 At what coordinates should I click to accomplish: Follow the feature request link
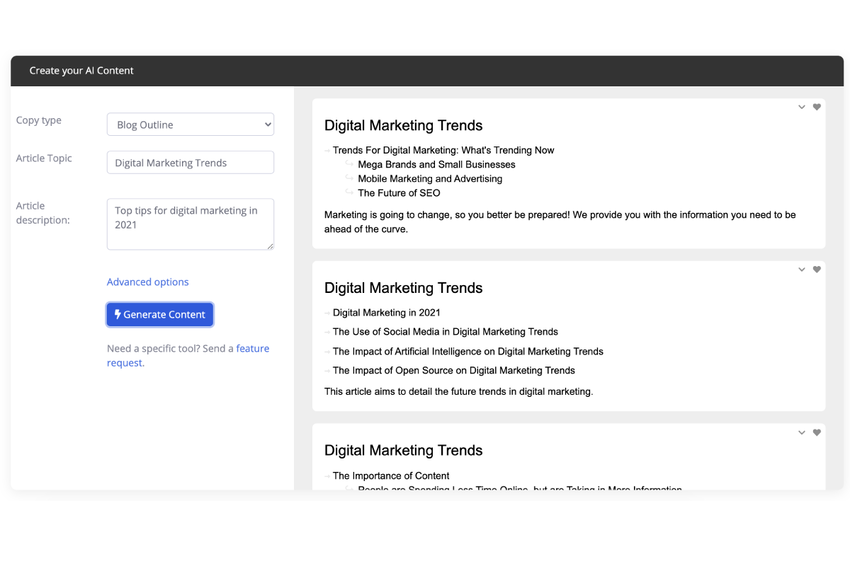click(x=188, y=356)
